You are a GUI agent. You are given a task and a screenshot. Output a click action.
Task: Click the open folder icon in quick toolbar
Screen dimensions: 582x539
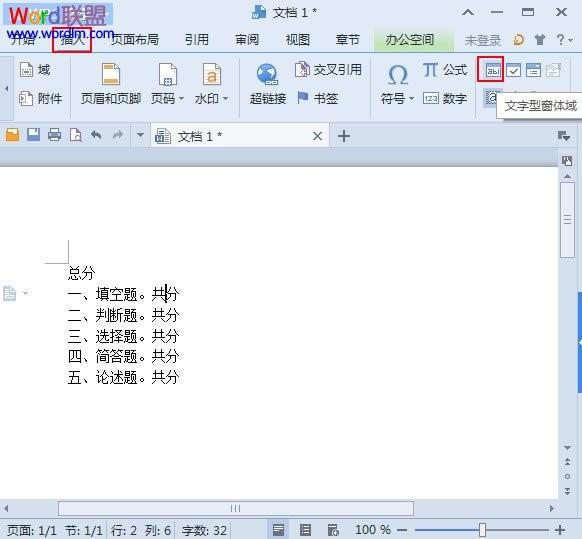tap(12, 135)
